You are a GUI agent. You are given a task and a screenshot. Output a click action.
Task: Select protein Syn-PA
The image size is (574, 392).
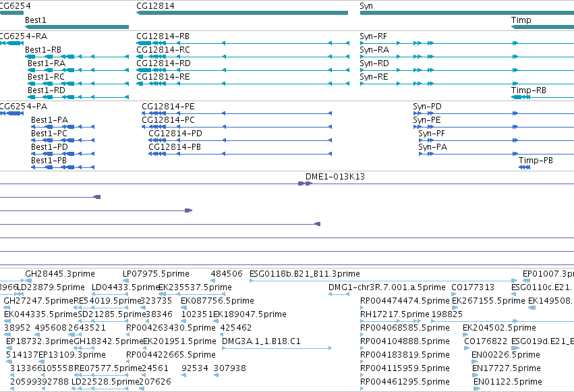pyautogui.click(x=496, y=154)
